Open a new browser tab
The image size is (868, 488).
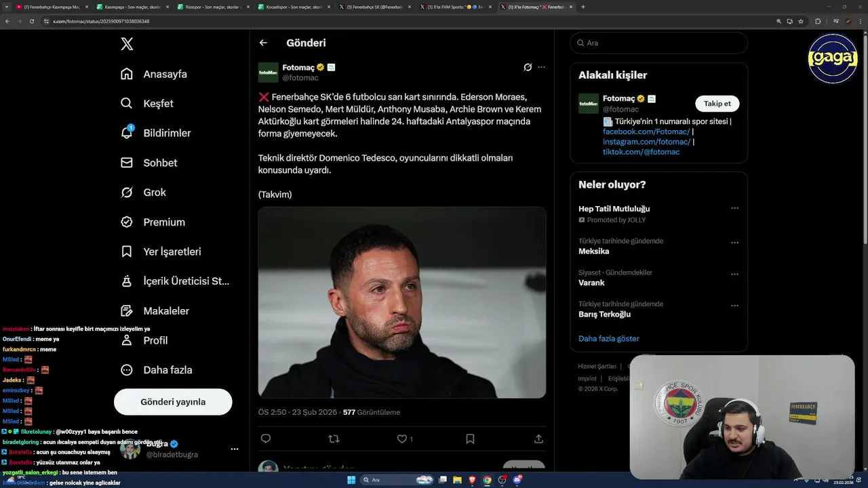(x=583, y=7)
